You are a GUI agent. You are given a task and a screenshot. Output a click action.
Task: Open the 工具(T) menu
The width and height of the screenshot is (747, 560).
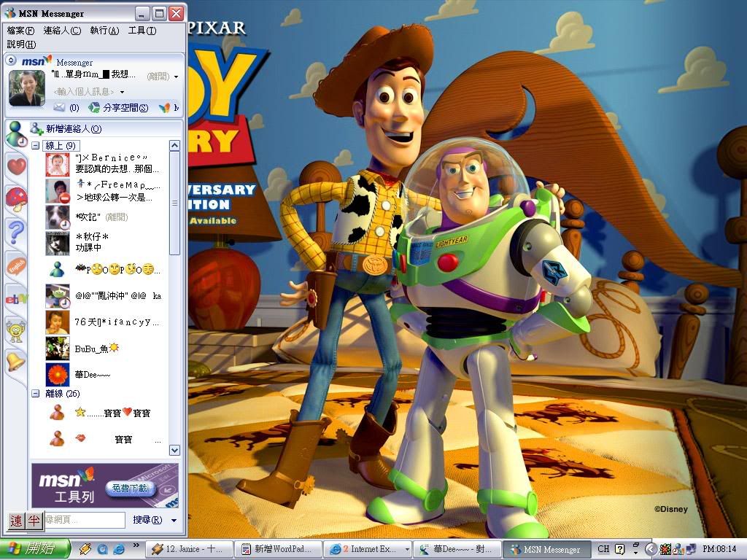(142, 31)
